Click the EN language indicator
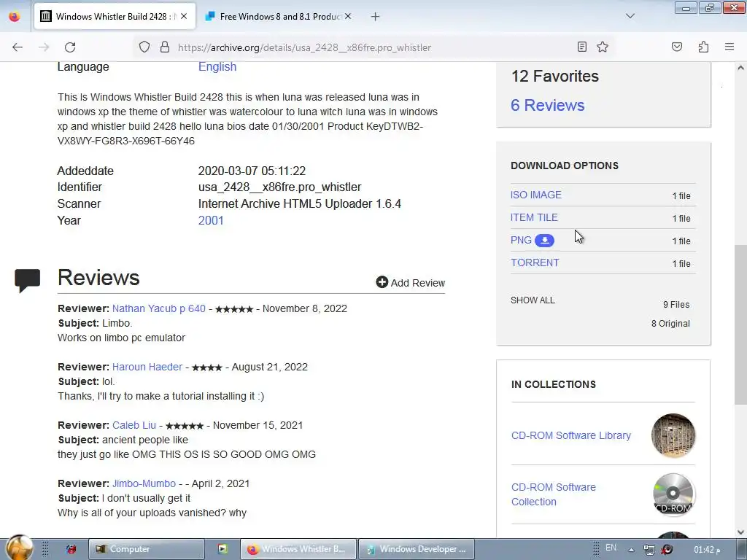This screenshot has width=747, height=560. (611, 548)
